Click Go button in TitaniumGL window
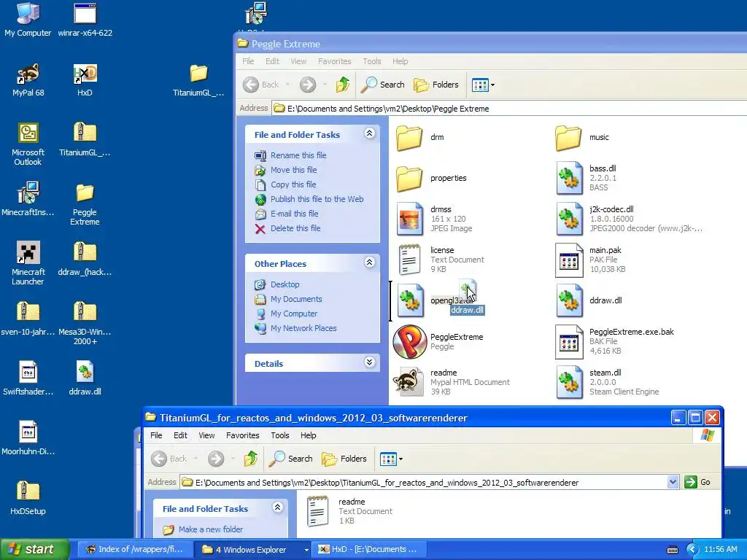747x560 pixels. tap(698, 482)
